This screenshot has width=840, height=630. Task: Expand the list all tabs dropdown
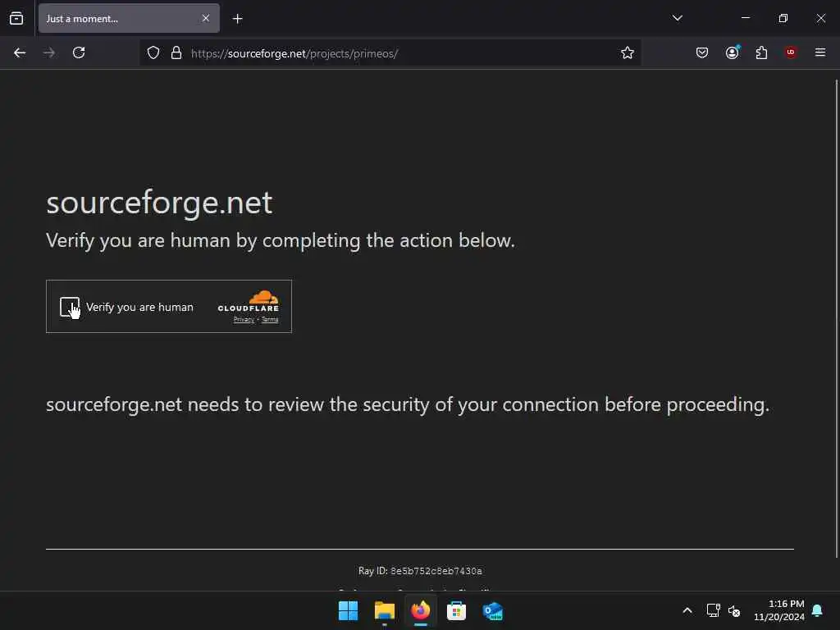[678, 18]
